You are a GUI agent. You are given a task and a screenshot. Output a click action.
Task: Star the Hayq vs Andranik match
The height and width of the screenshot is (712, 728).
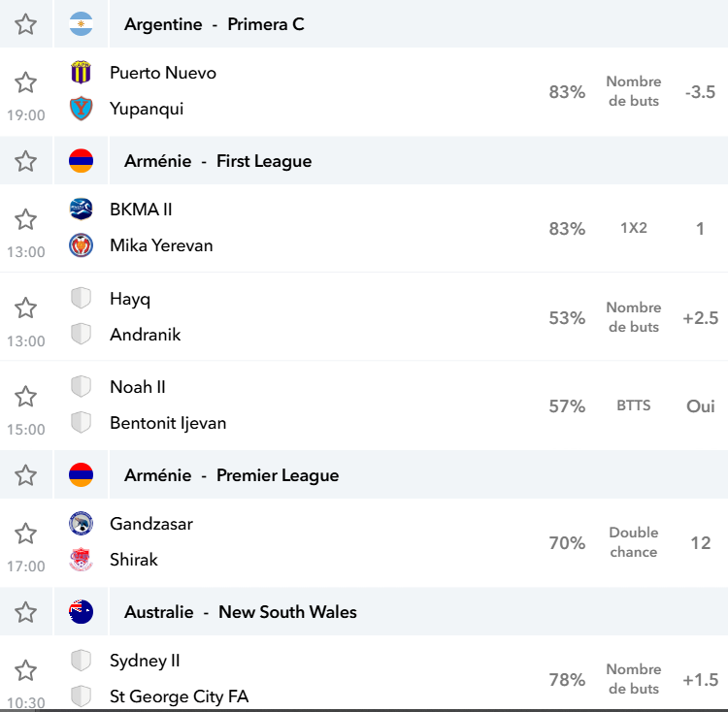pyautogui.click(x=25, y=308)
